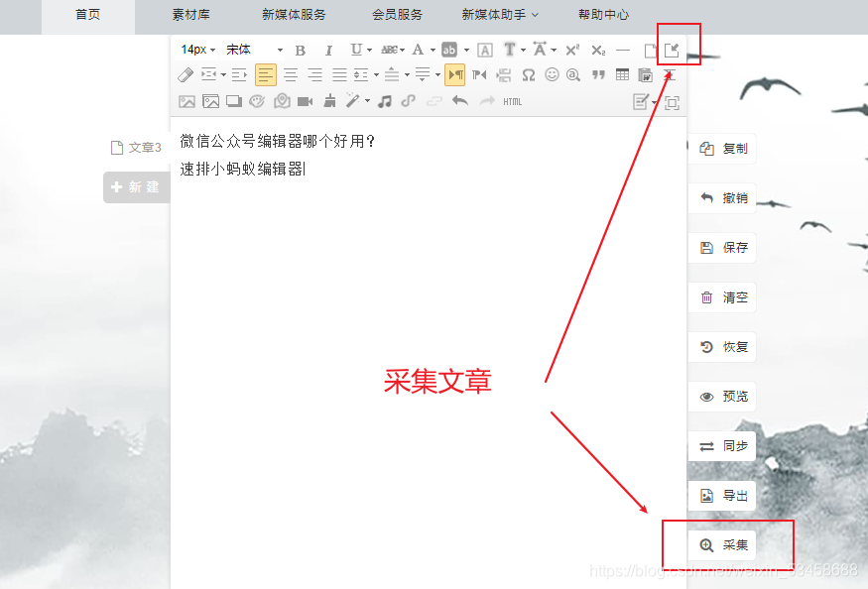Expand line spacing dropdown arrow
The width and height of the screenshot is (868, 589).
click(x=376, y=74)
